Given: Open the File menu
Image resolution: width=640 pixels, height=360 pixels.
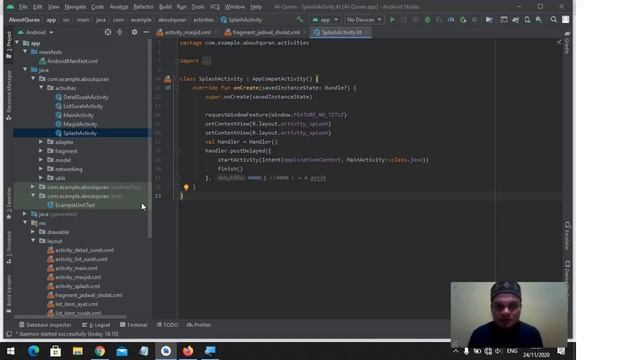Looking at the screenshot, I should (23, 7).
